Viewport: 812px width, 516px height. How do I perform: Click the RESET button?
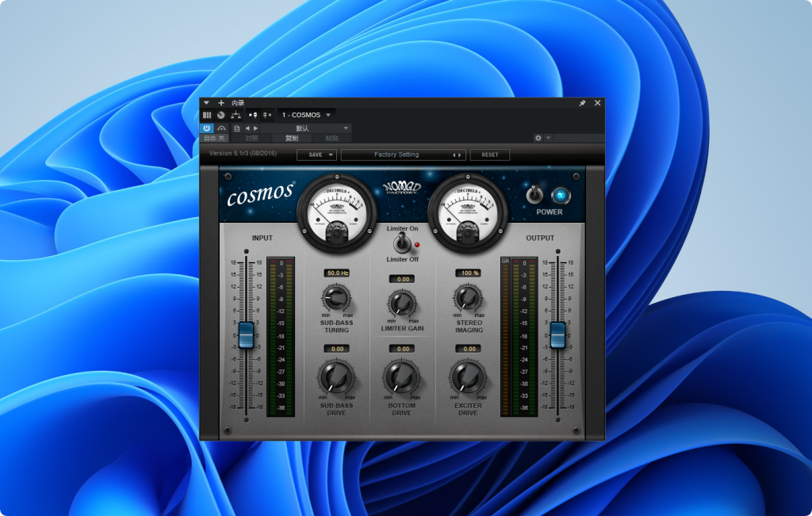point(490,155)
